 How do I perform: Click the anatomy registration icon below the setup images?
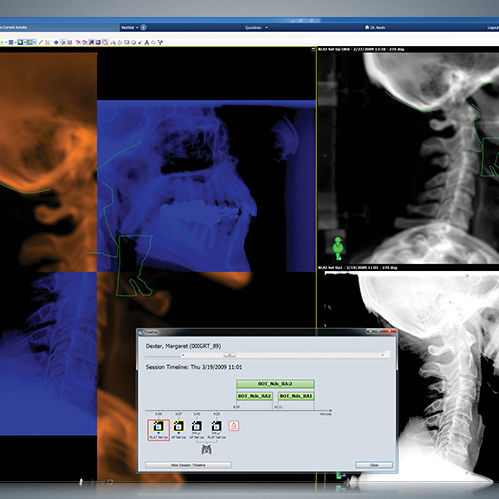coord(207,450)
